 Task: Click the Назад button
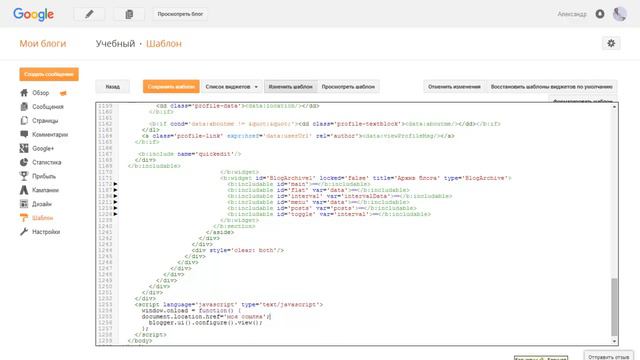(113, 87)
